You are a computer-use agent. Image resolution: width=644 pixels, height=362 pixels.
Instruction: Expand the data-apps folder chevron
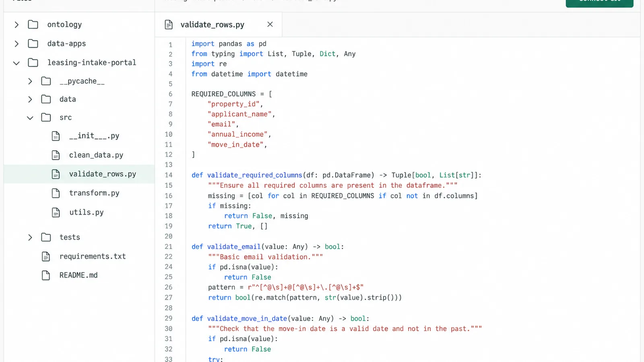click(17, 43)
